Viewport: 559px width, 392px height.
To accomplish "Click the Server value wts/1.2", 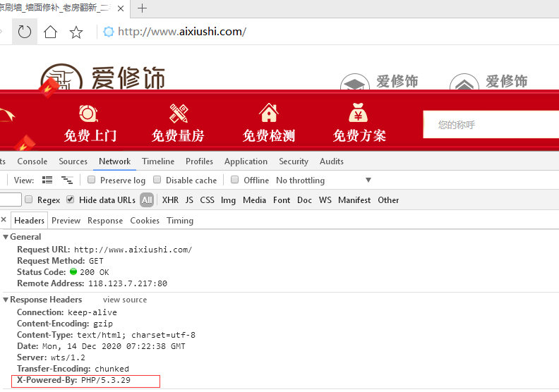I will [x=68, y=357].
